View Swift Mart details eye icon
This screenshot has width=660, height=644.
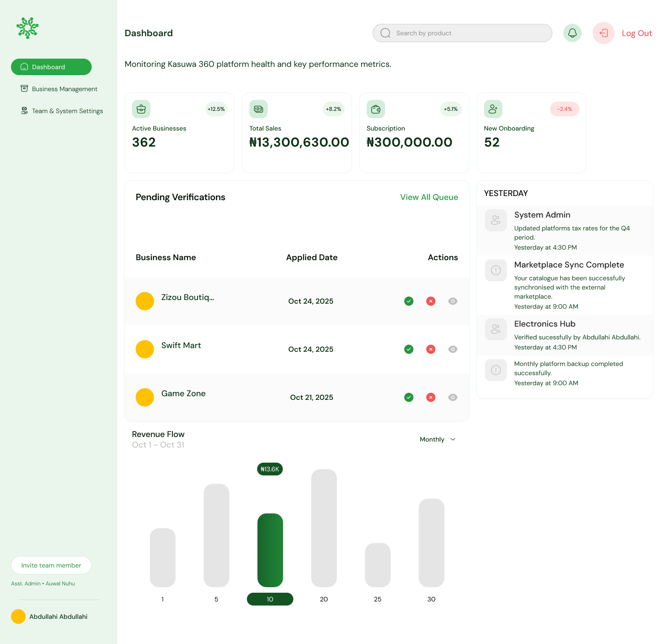pyautogui.click(x=453, y=349)
